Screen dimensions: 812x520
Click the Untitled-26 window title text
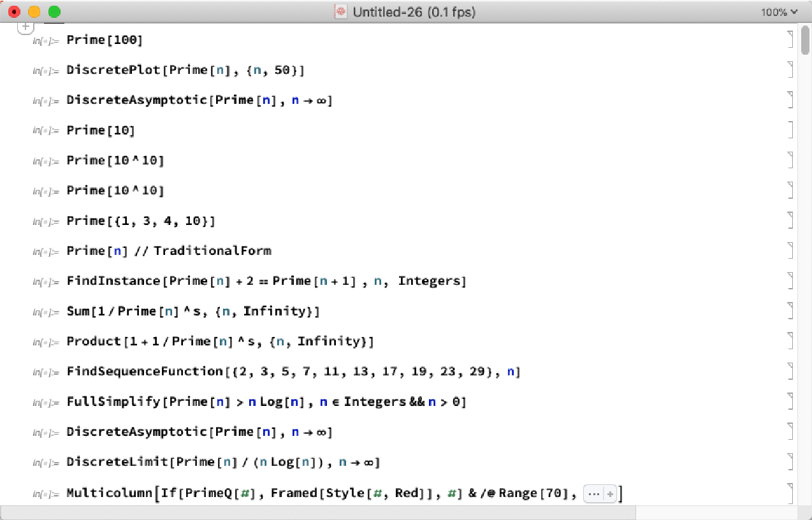tap(414, 12)
